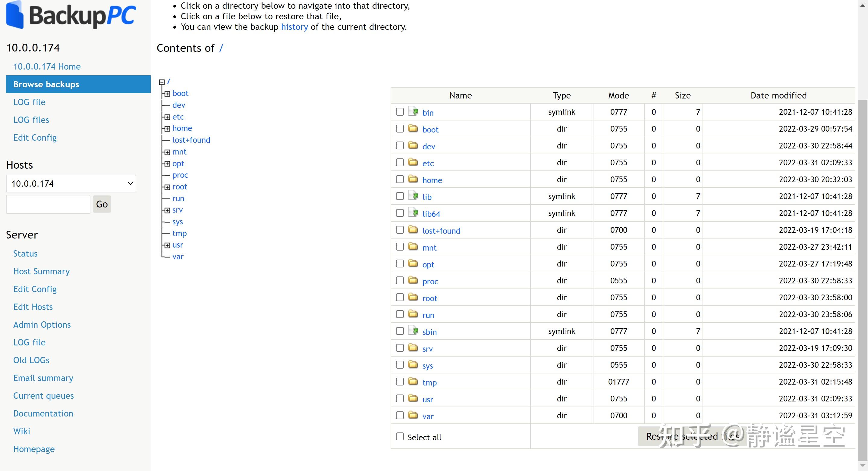The width and height of the screenshot is (868, 471).
Task: Collapse the root / tree node
Action: coord(162,82)
